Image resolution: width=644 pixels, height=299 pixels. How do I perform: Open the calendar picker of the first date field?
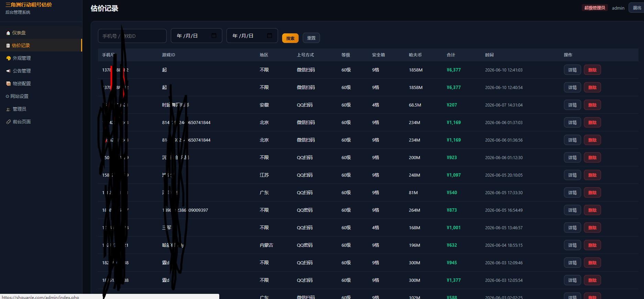(x=214, y=36)
